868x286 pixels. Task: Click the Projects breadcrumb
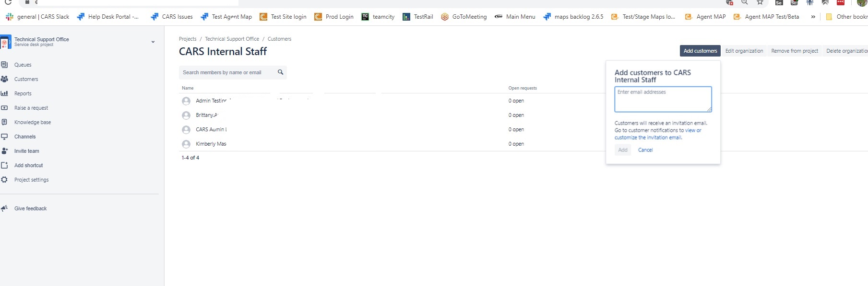[x=188, y=39]
